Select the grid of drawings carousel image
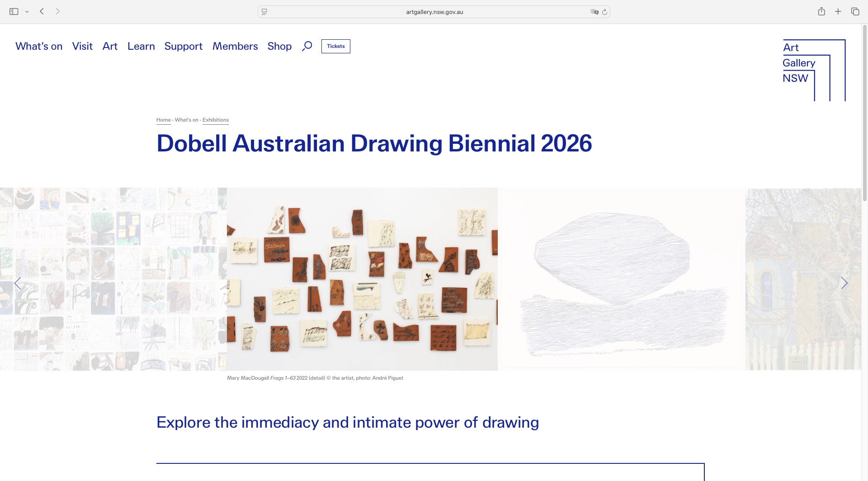 [113, 279]
